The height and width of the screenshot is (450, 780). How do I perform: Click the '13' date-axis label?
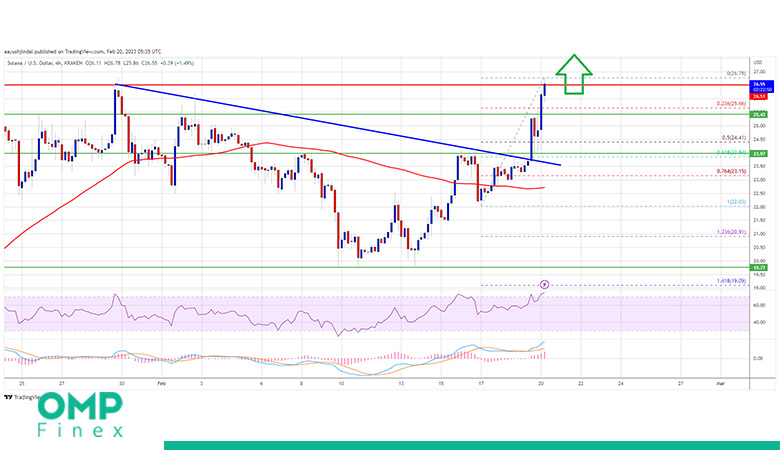pos(401,383)
